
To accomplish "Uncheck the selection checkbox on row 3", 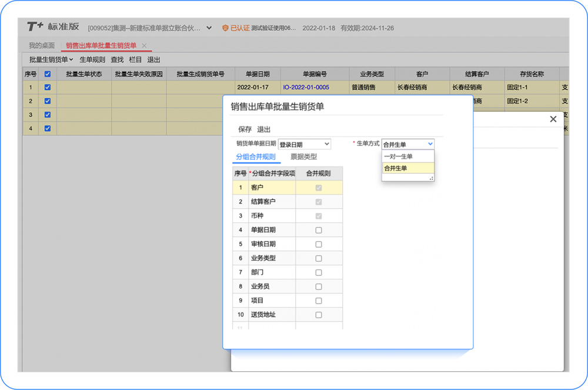I will point(48,114).
